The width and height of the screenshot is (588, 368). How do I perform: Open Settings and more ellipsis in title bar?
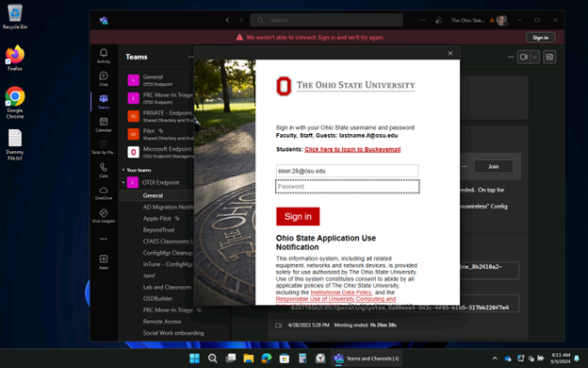(422, 20)
